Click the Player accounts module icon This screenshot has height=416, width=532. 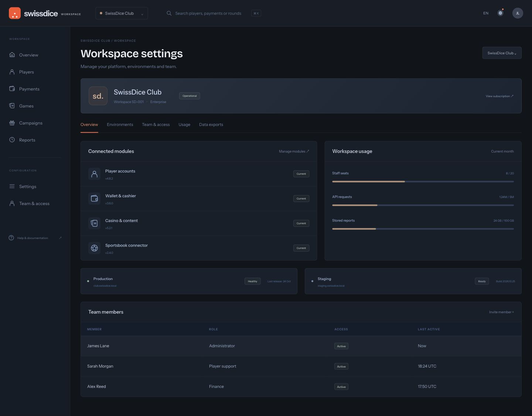point(94,174)
